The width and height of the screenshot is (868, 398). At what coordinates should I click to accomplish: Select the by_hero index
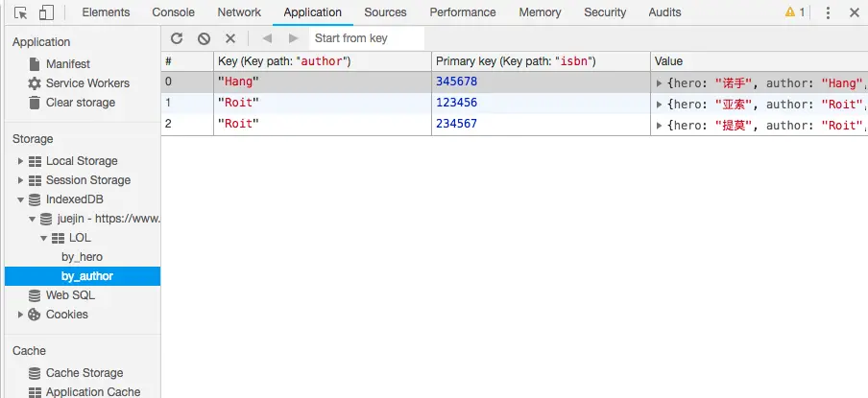pyautogui.click(x=82, y=257)
